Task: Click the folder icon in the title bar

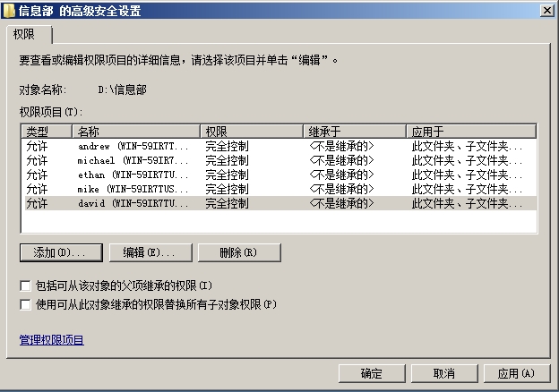Action: click(9, 11)
